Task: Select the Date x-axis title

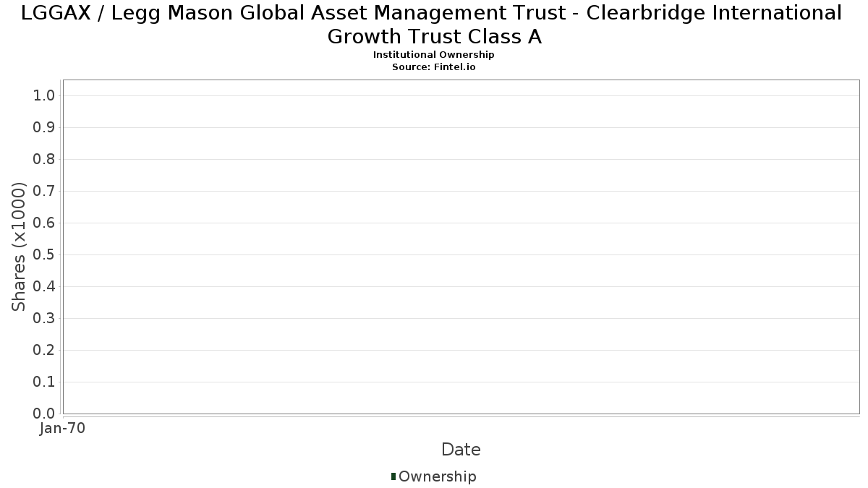Action: click(x=461, y=450)
